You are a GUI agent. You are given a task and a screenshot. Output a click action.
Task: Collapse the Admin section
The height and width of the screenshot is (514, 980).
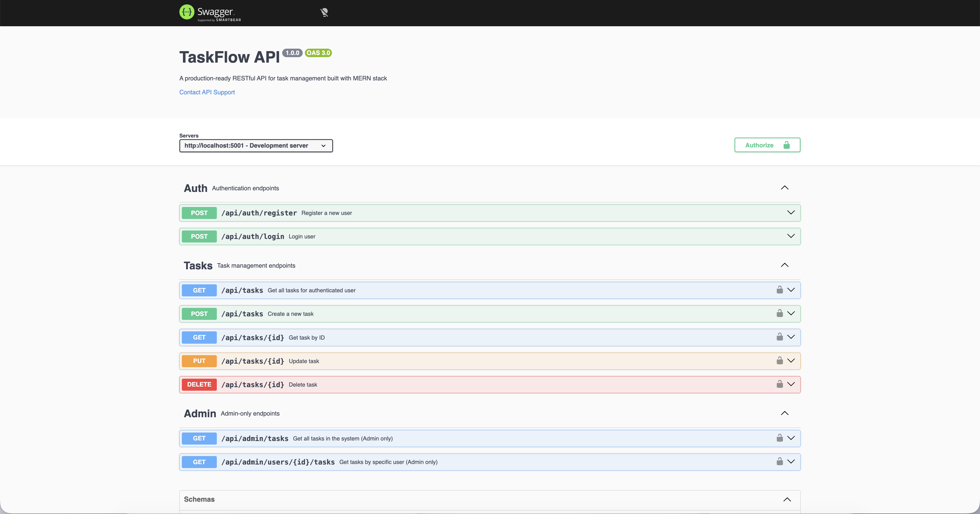pos(784,413)
